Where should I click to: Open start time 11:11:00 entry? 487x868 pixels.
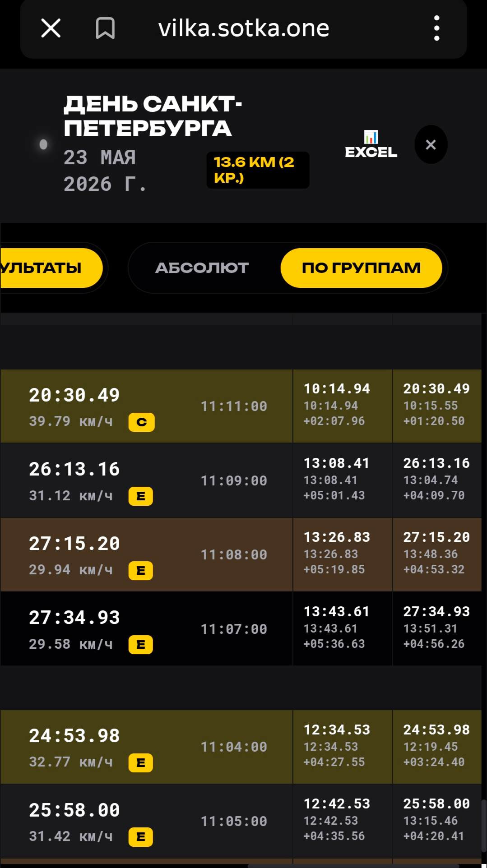coord(234,406)
